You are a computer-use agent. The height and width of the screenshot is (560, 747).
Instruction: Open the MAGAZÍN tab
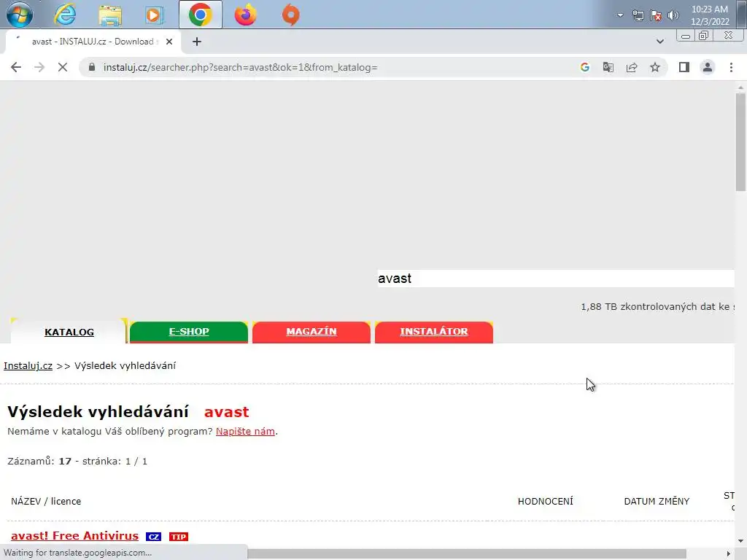[311, 332]
